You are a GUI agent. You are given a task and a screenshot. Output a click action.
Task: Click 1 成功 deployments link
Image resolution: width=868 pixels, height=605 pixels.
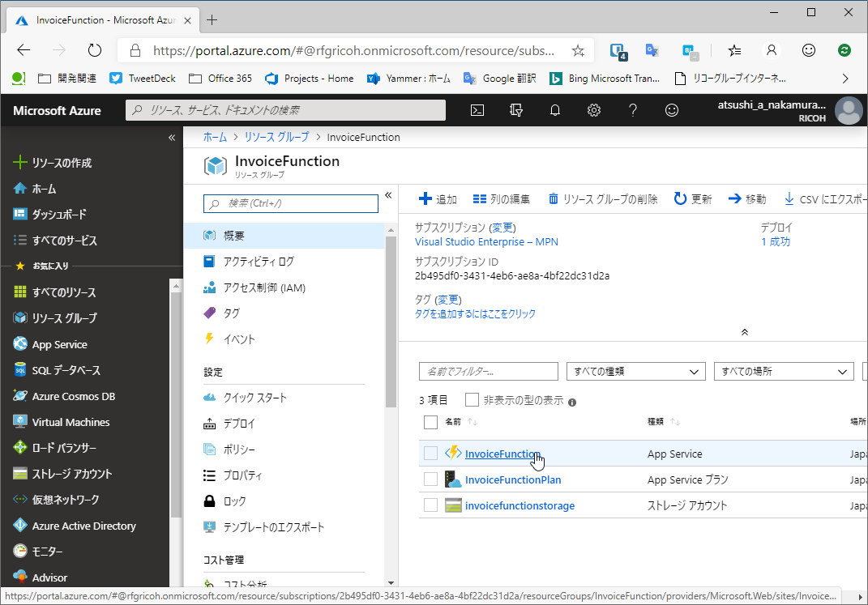(x=776, y=241)
